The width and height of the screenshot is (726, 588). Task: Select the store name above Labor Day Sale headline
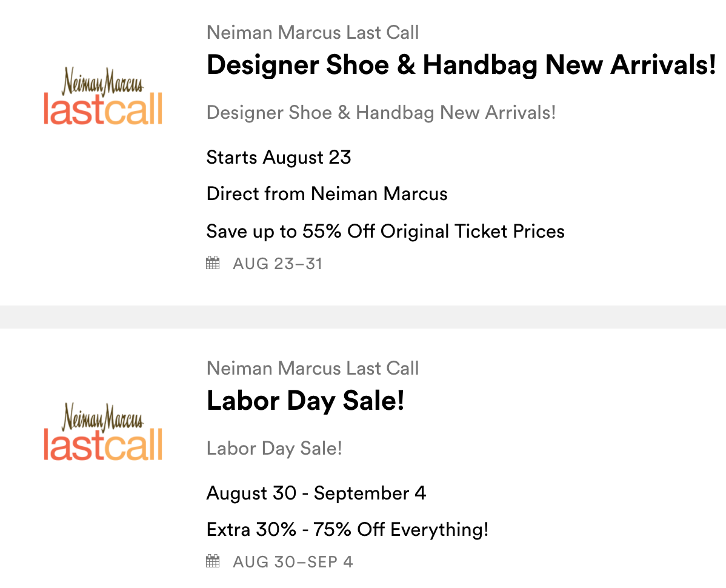(x=313, y=368)
